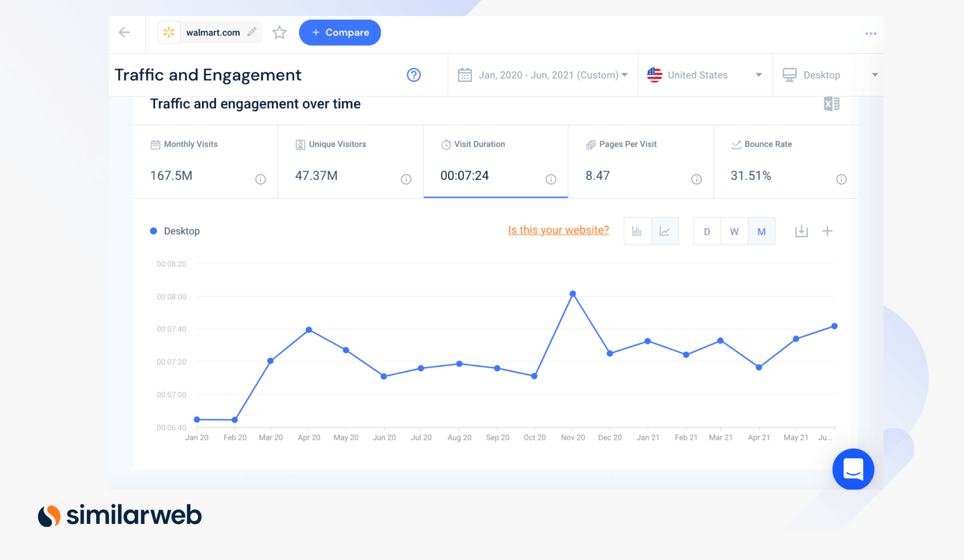
Task: Open the three-dot more options menu
Action: [871, 34]
